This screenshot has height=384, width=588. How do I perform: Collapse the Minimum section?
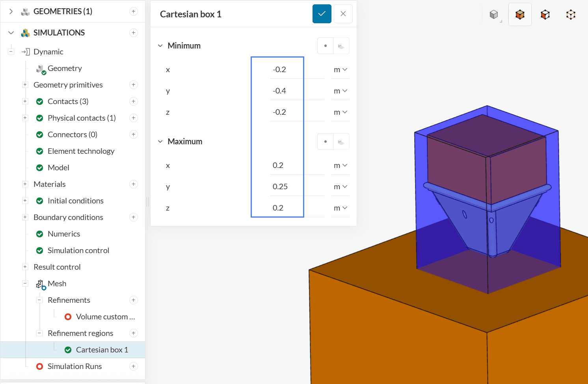160,46
